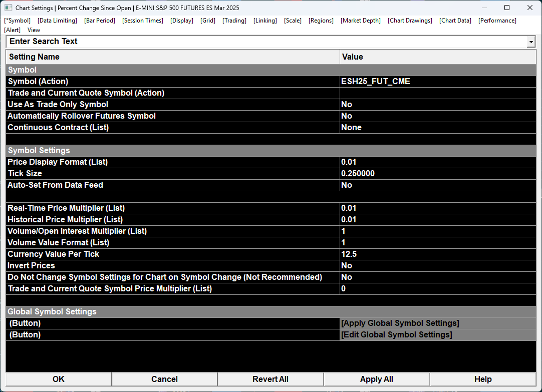Viewport: 542px width, 392px height.
Task: Click the Chart Settings window title icon
Action: 9,8
